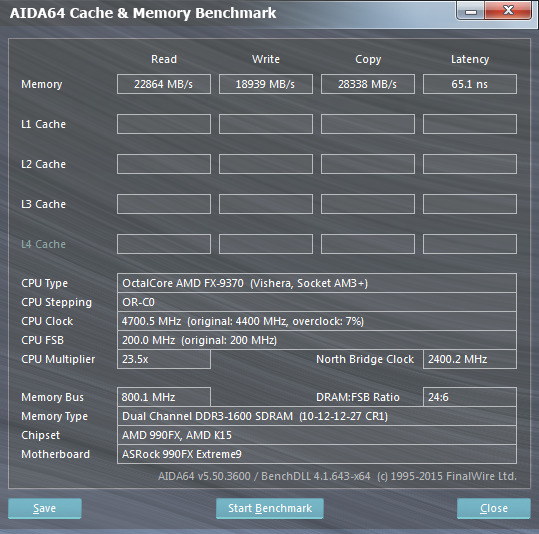Image resolution: width=539 pixels, height=534 pixels.
Task: Select CPU Multiplier value 23.5x
Action: (x=164, y=359)
